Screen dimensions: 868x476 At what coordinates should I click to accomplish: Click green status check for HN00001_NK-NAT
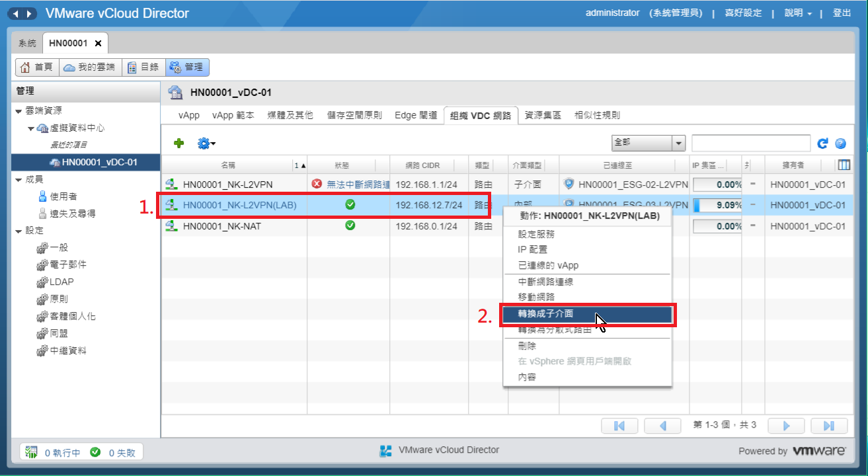click(350, 225)
